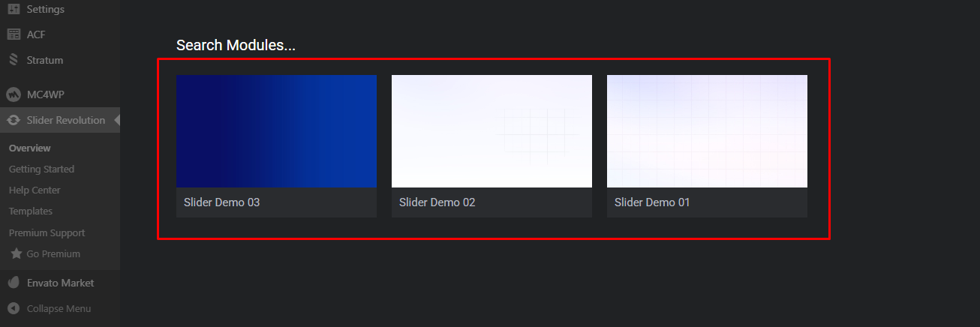Image resolution: width=980 pixels, height=327 pixels.
Task: Open the Templates page
Action: coord(31,211)
